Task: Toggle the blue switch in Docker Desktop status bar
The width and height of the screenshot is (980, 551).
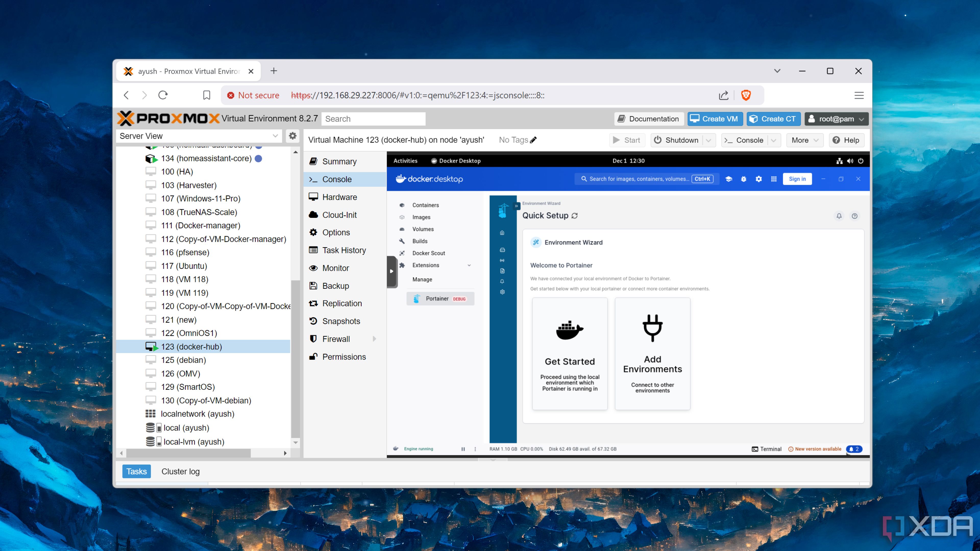Action: point(855,449)
